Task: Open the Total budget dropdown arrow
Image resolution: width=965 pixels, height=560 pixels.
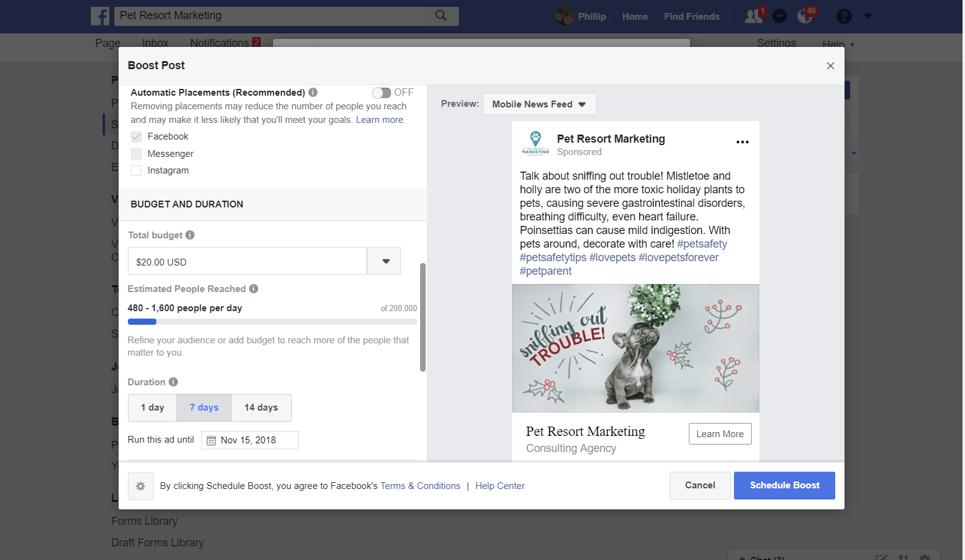Action: coord(384,261)
